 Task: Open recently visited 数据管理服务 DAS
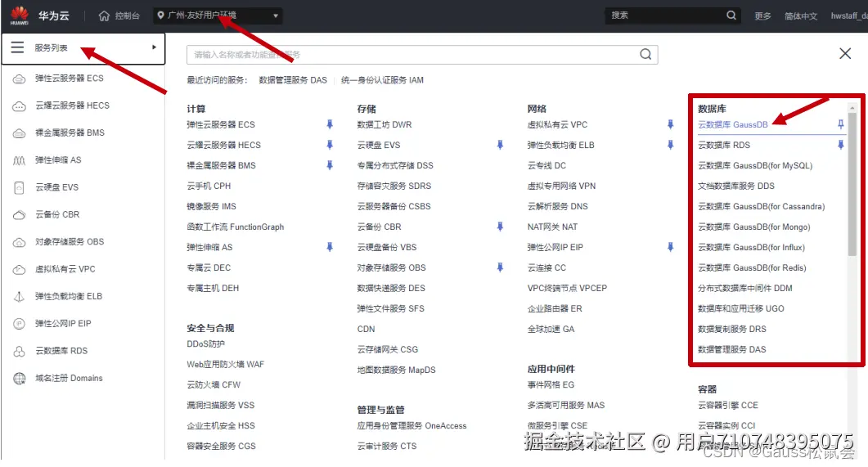pos(293,80)
